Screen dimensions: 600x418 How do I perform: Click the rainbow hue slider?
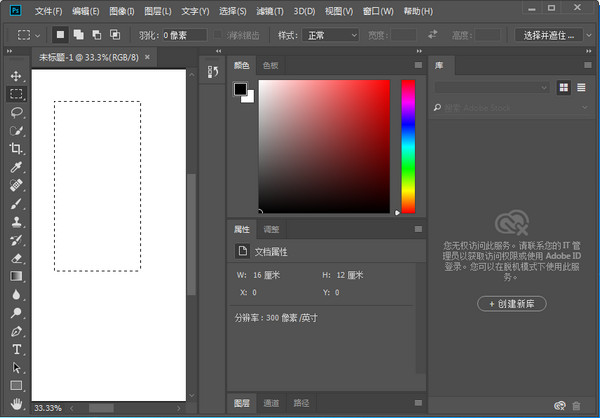[x=408, y=145]
